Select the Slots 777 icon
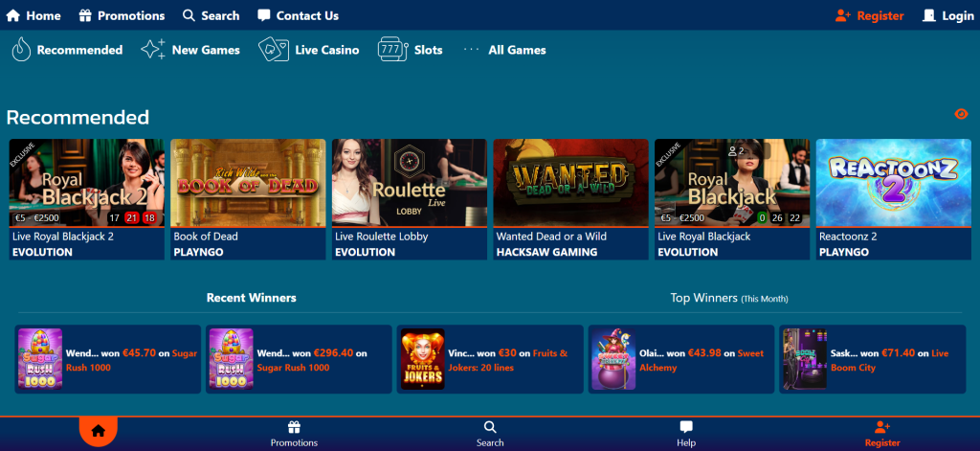This screenshot has height=451, width=980. coord(390,50)
